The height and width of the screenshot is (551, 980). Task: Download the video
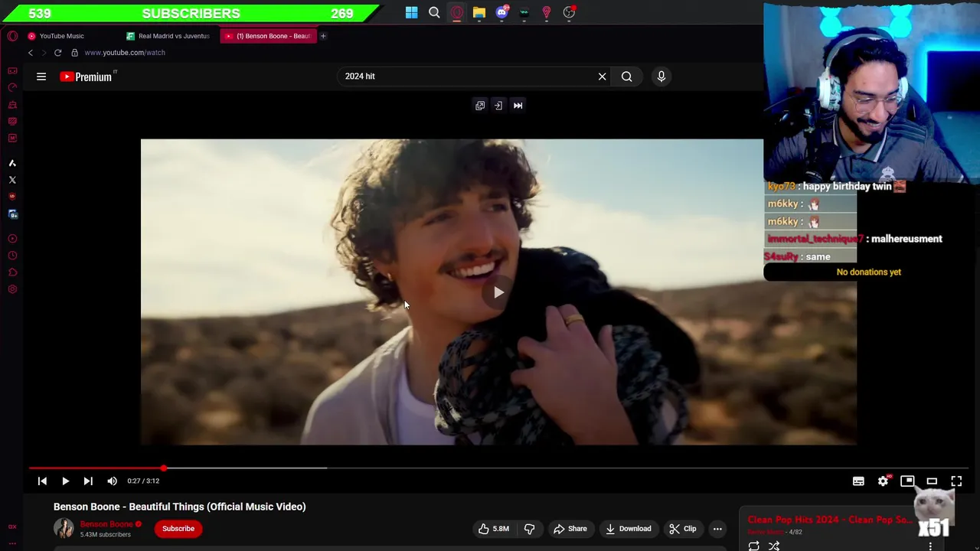click(x=628, y=529)
